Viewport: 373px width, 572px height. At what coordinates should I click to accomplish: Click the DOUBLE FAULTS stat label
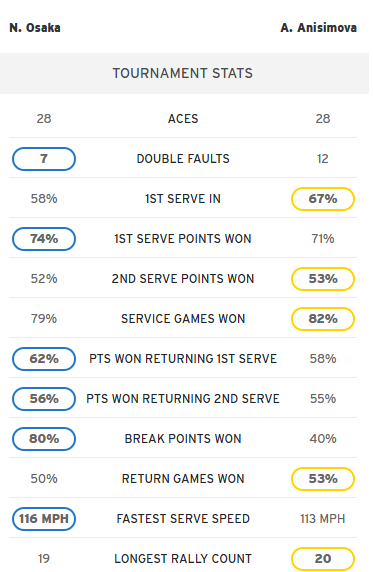click(x=183, y=159)
